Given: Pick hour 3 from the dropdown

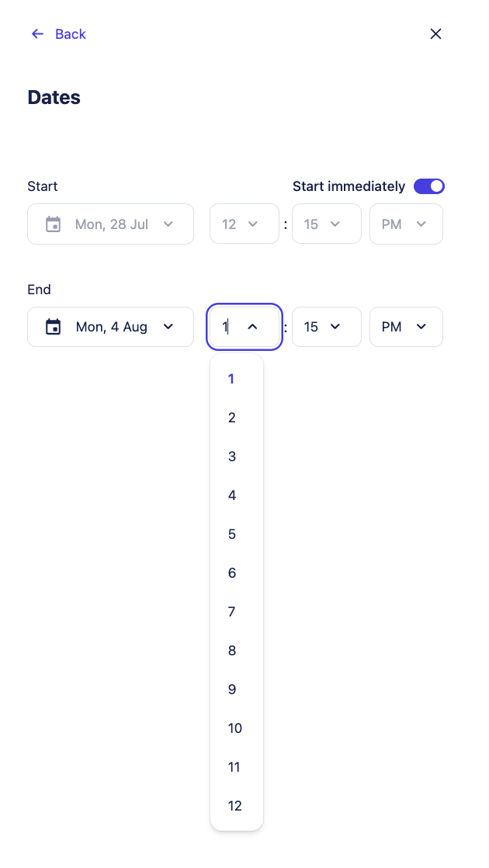Looking at the screenshot, I should tap(231, 457).
